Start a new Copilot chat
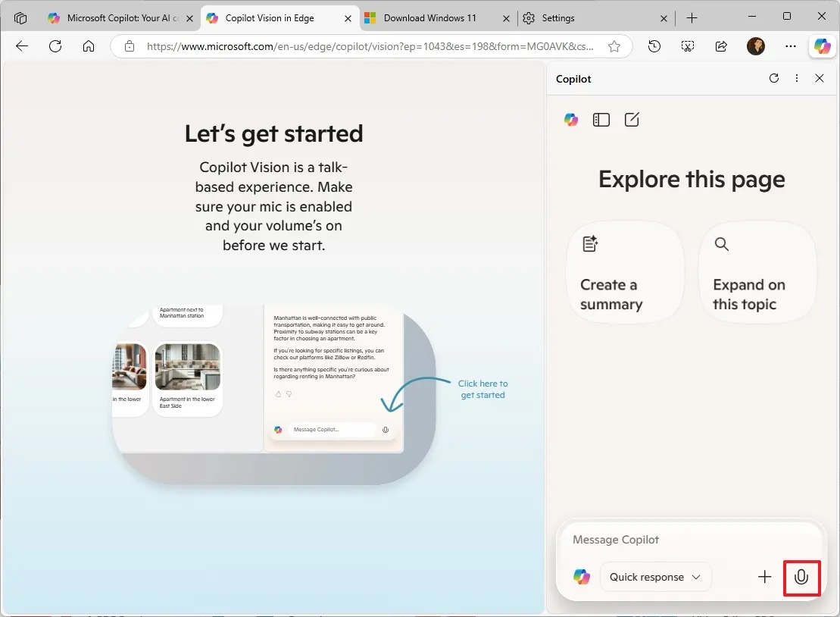The image size is (840, 617). tap(632, 119)
